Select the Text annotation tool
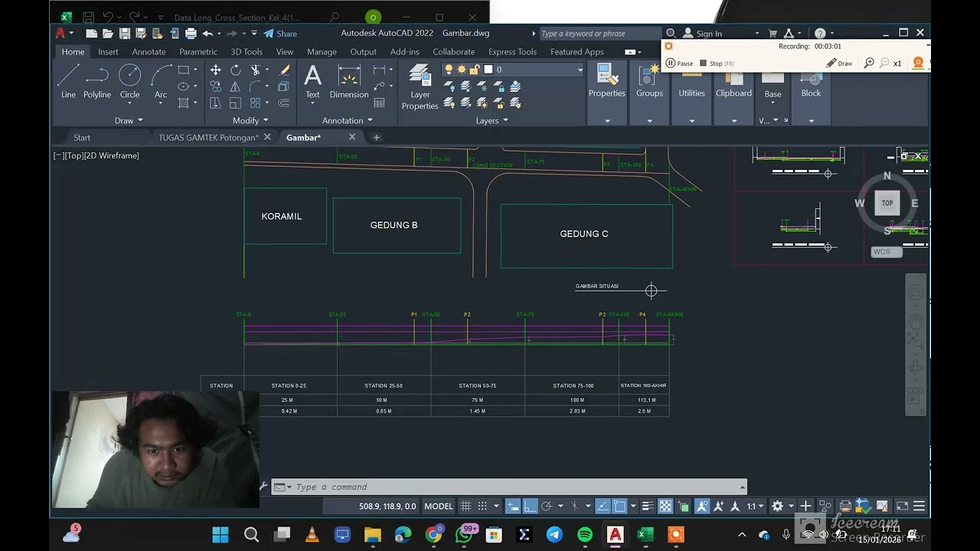 (x=312, y=81)
